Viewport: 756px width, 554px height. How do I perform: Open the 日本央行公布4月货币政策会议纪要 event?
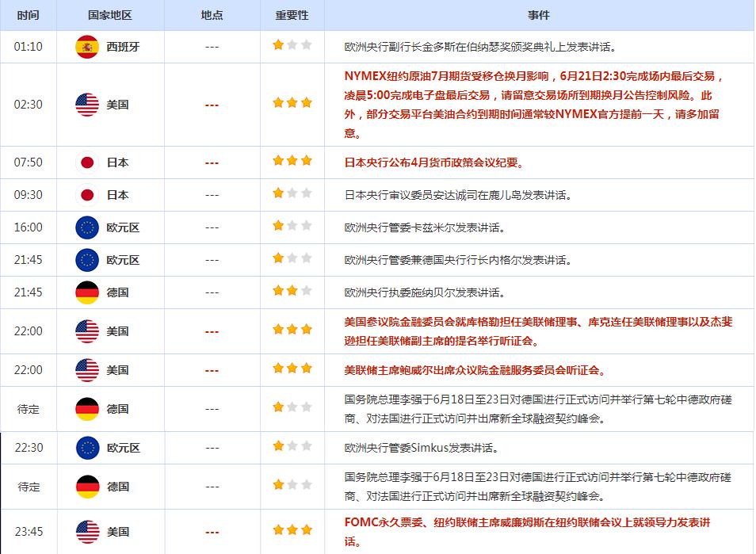(x=434, y=162)
